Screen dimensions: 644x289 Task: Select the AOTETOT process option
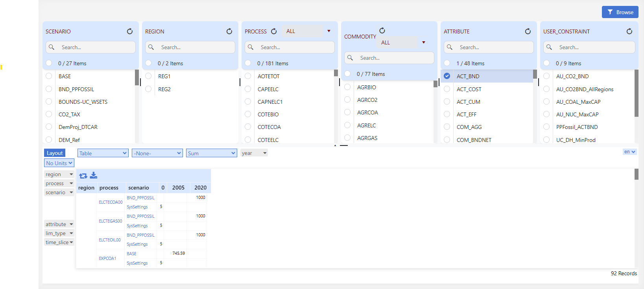pos(248,76)
